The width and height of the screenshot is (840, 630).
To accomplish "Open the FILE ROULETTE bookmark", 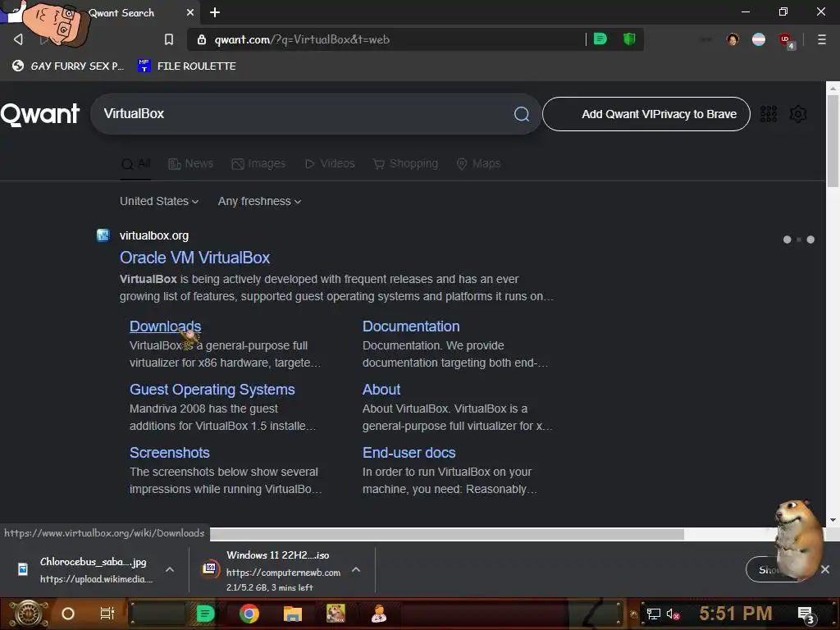I will [187, 66].
